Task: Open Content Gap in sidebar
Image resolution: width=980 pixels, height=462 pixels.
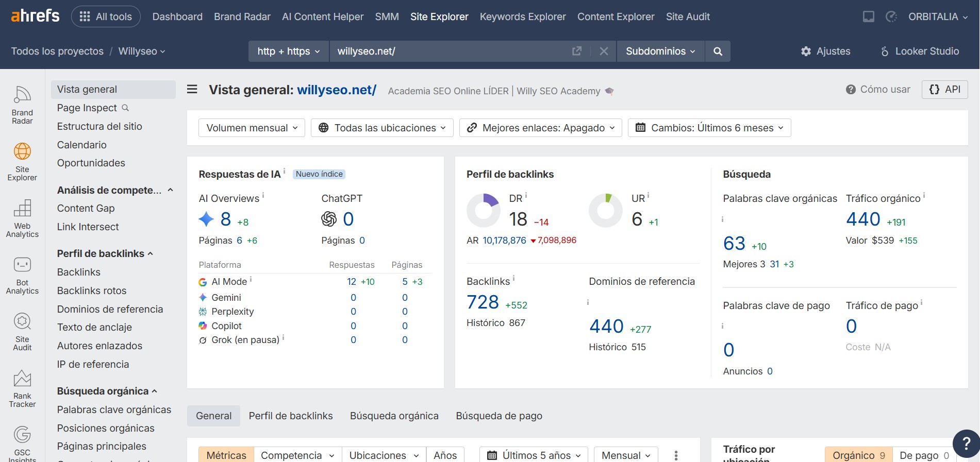Action: click(x=86, y=208)
